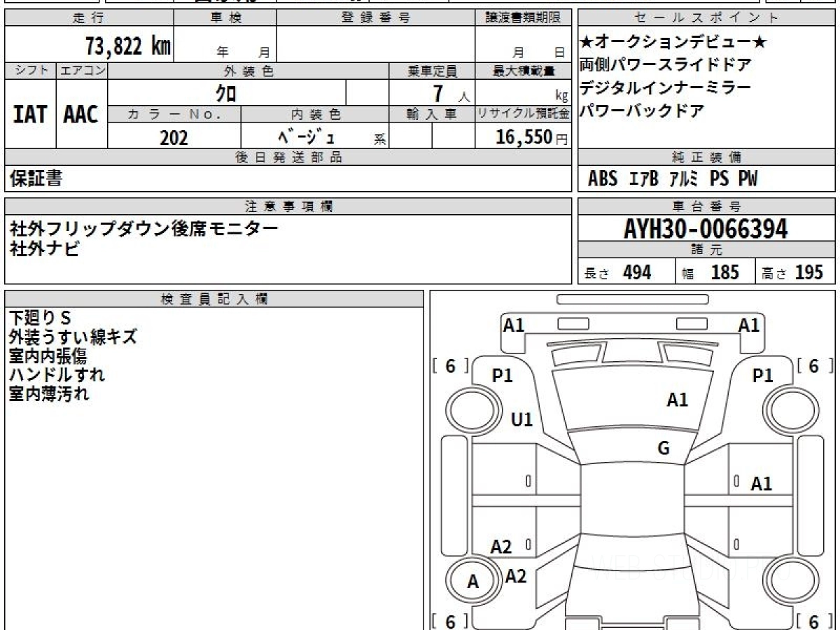Select the 社外フリップダウン後席モニター note

[x=143, y=228]
